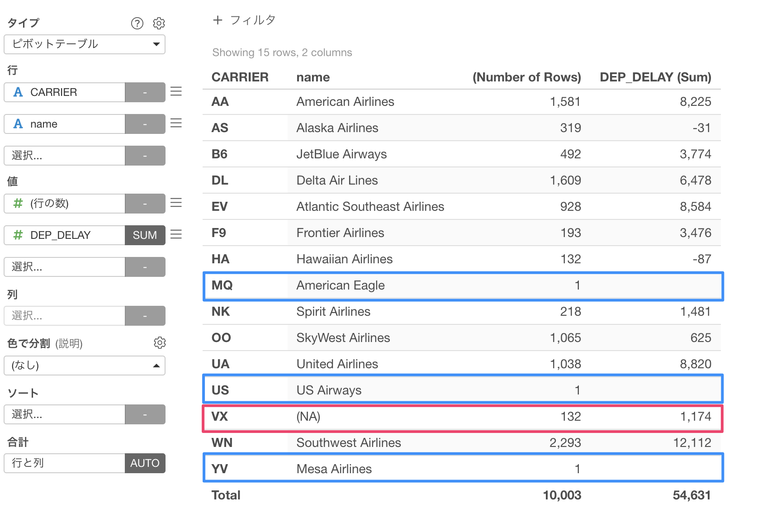Select the YV carrier cell

pos(220,469)
